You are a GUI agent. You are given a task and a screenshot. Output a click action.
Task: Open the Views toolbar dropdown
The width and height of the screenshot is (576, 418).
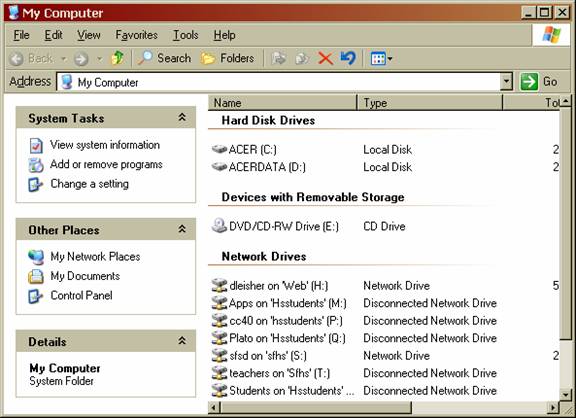point(381,58)
